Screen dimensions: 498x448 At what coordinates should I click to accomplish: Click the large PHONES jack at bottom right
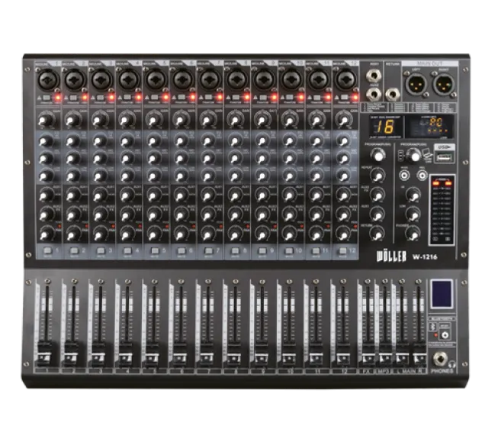441,359
